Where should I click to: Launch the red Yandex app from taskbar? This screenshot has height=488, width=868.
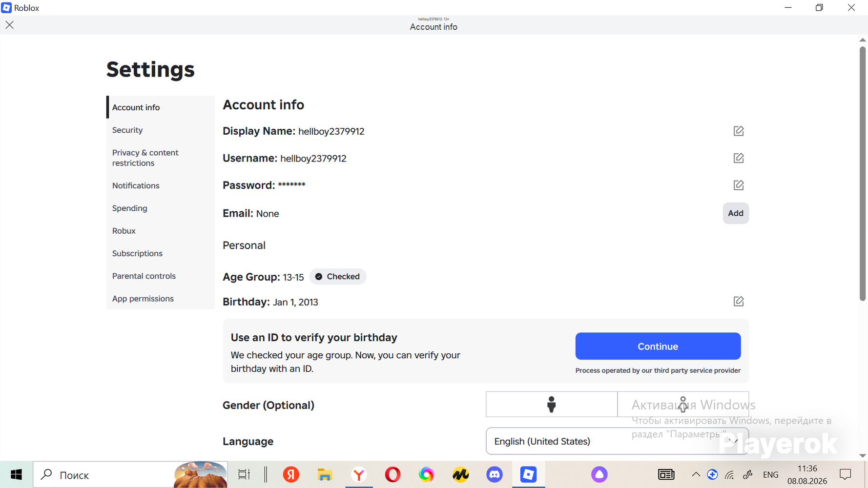click(291, 474)
